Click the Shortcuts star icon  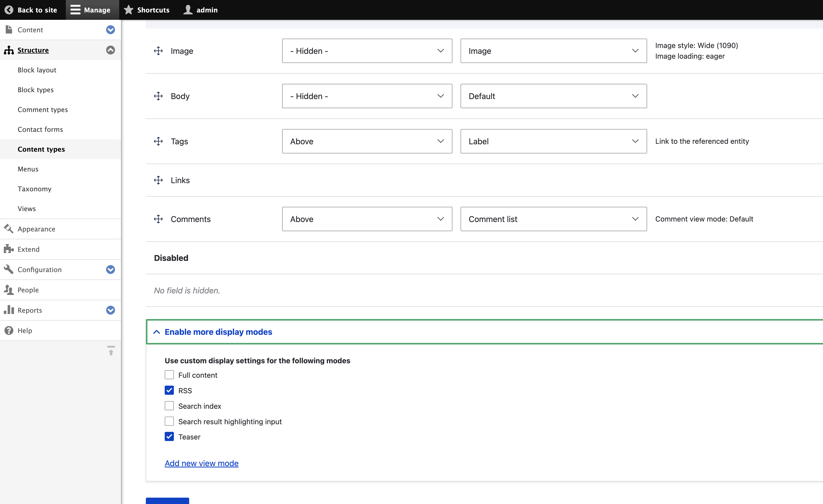point(128,10)
